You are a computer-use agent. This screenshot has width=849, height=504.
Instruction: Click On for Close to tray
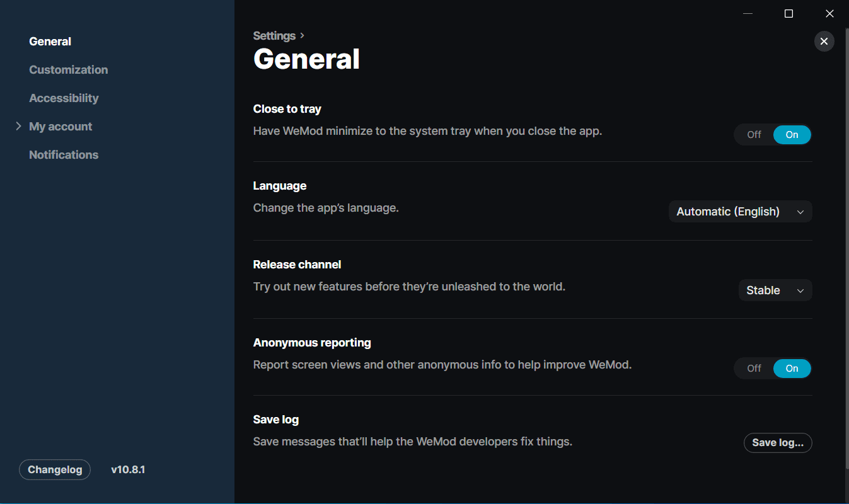coord(792,135)
